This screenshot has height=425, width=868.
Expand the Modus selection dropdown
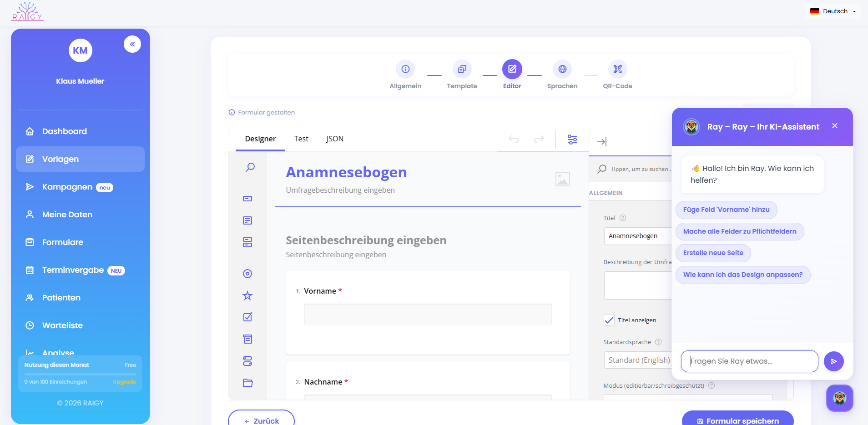(646, 398)
